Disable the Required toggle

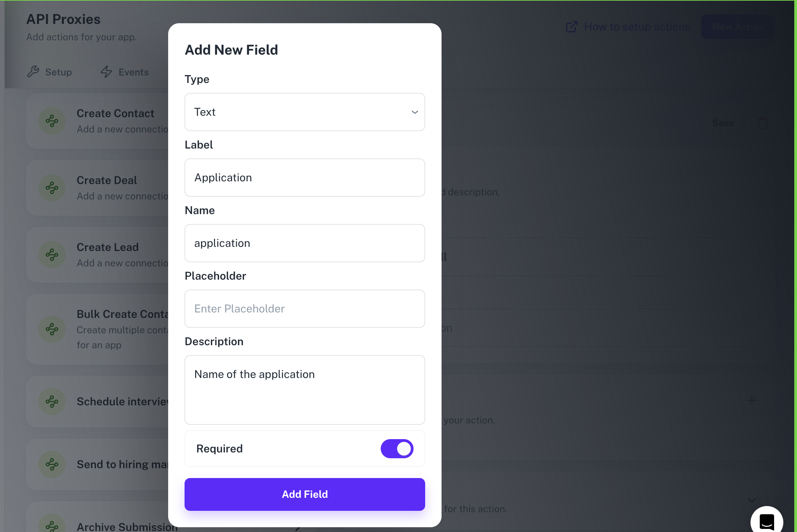397,449
